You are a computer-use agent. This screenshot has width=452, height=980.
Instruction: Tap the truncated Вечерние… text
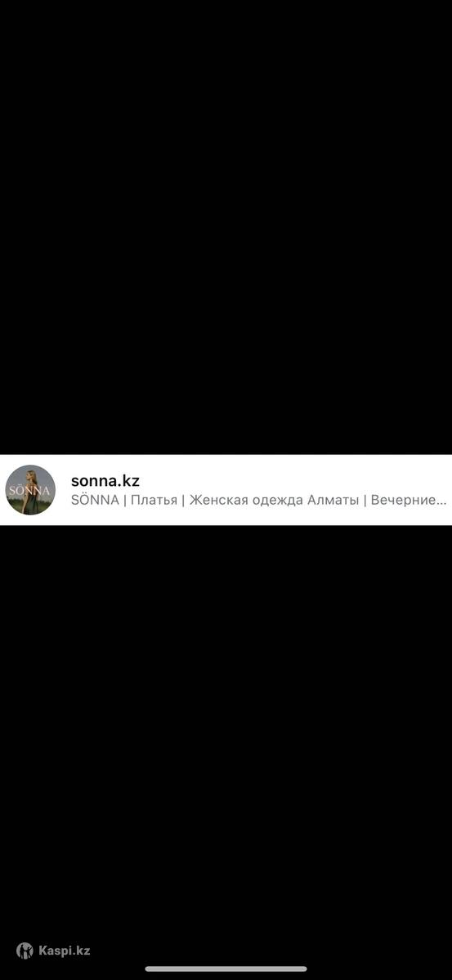(x=409, y=500)
